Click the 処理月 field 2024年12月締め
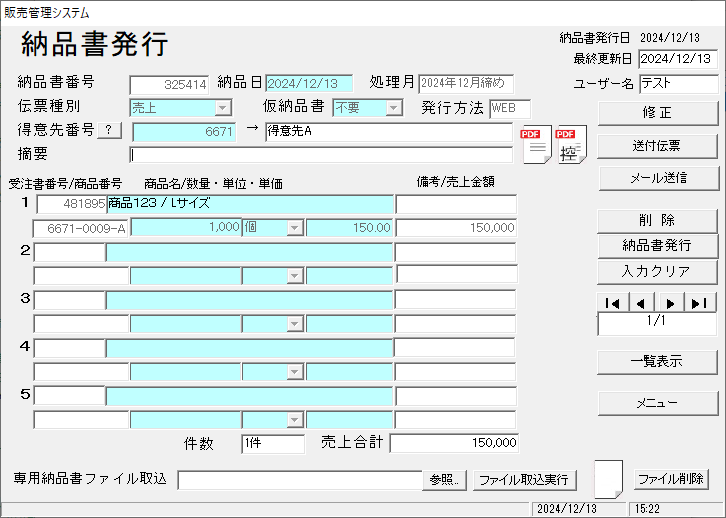Image resolution: width=726 pixels, height=518 pixels. pos(466,83)
